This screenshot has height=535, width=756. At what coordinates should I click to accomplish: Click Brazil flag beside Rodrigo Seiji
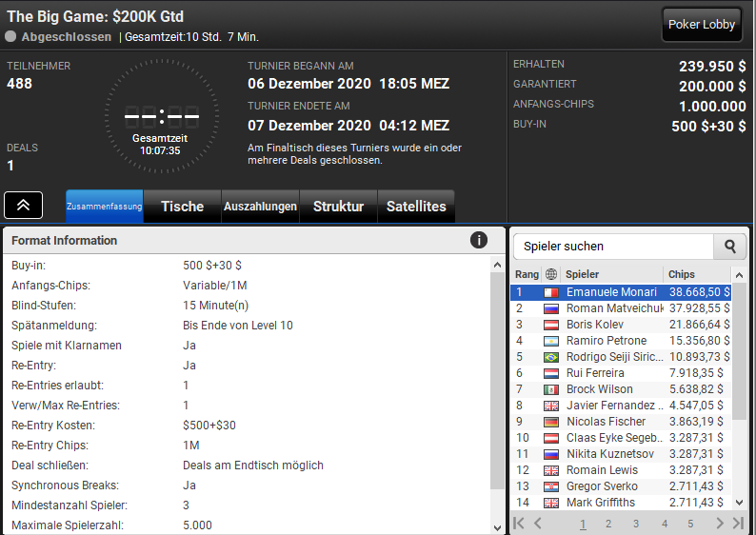pyautogui.click(x=550, y=357)
